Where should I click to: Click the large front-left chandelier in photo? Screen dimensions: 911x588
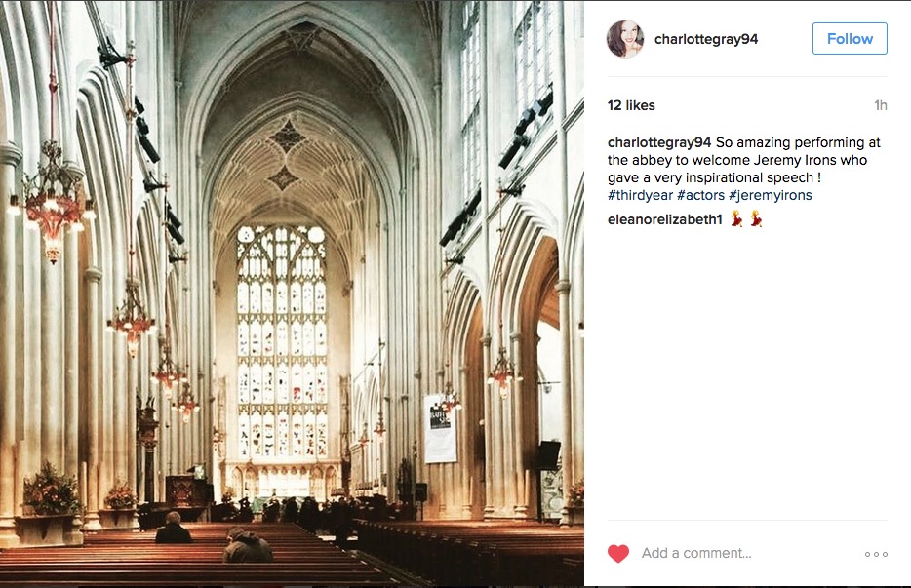point(52,202)
